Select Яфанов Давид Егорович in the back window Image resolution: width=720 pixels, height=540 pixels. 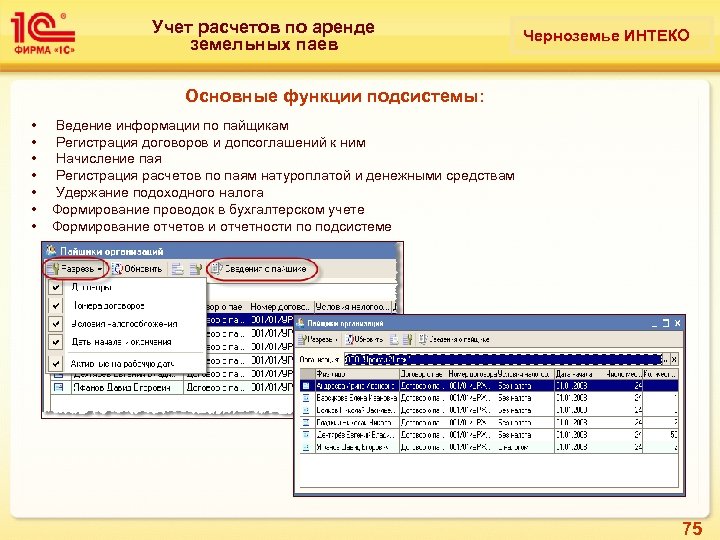[x=121, y=388]
